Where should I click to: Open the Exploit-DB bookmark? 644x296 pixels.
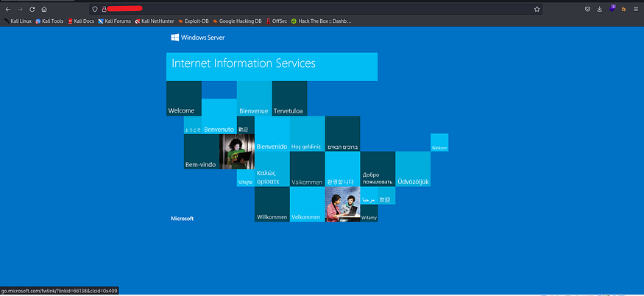[x=194, y=21]
